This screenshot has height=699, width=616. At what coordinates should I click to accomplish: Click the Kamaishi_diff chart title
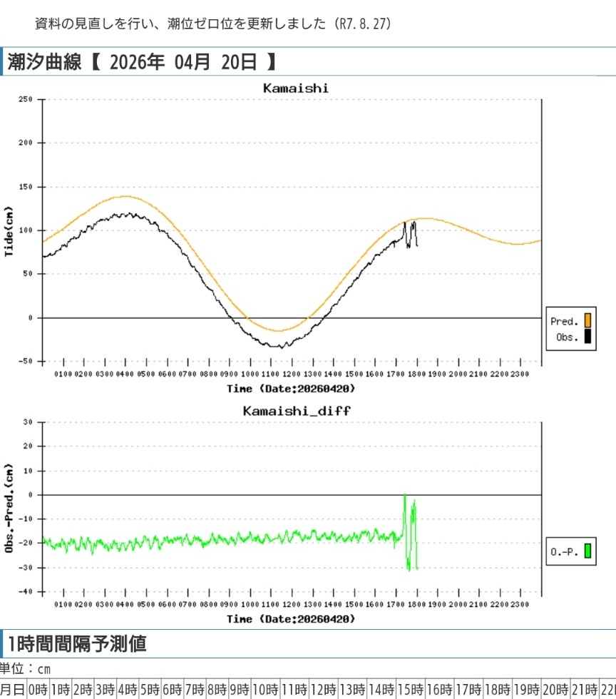pyautogui.click(x=295, y=410)
